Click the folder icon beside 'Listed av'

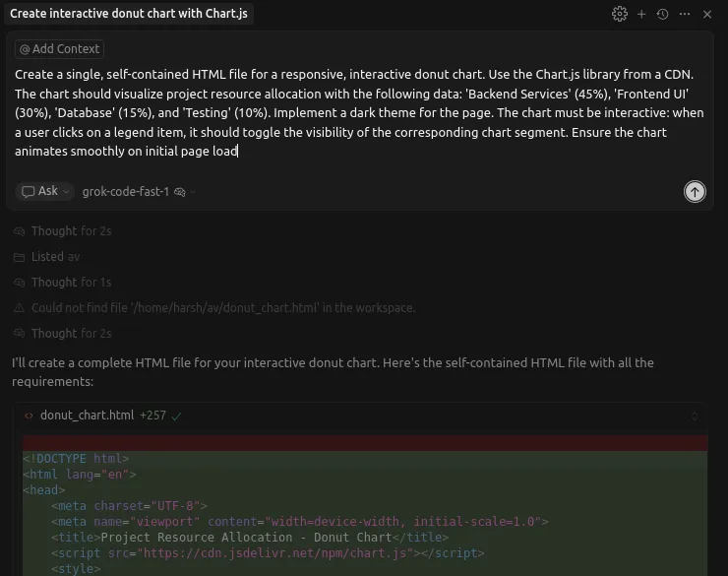(19, 257)
